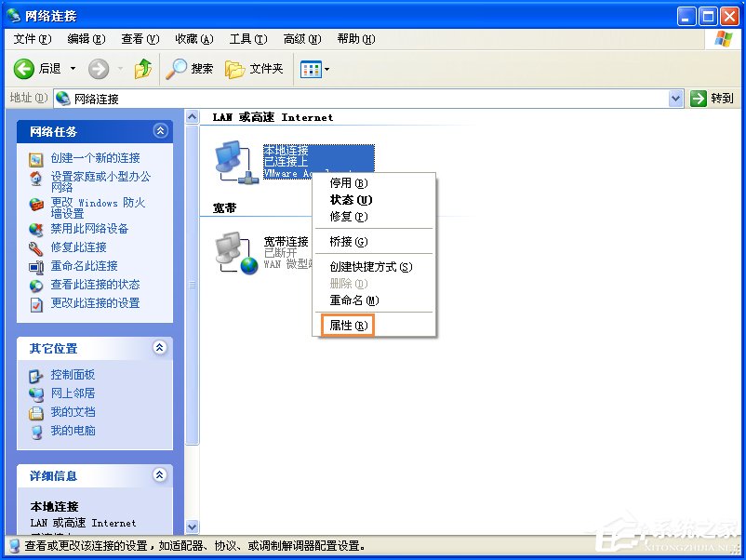The image size is (746, 560).
Task: Click icon beside 禁用此网络设备
Action: (x=35, y=230)
